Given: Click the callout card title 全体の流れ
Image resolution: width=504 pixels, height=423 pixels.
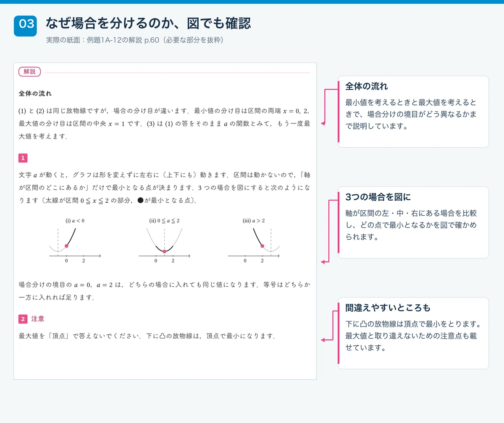Looking at the screenshot, I should [366, 86].
